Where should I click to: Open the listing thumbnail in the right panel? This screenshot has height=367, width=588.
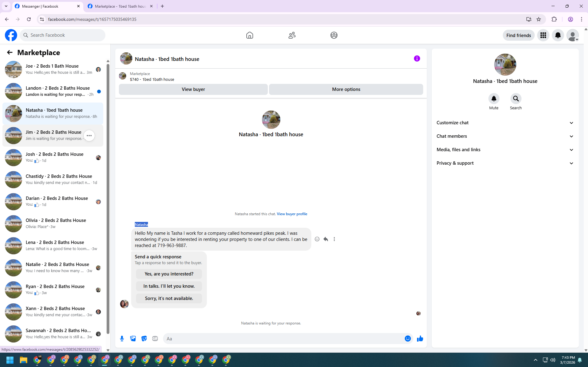point(505,65)
